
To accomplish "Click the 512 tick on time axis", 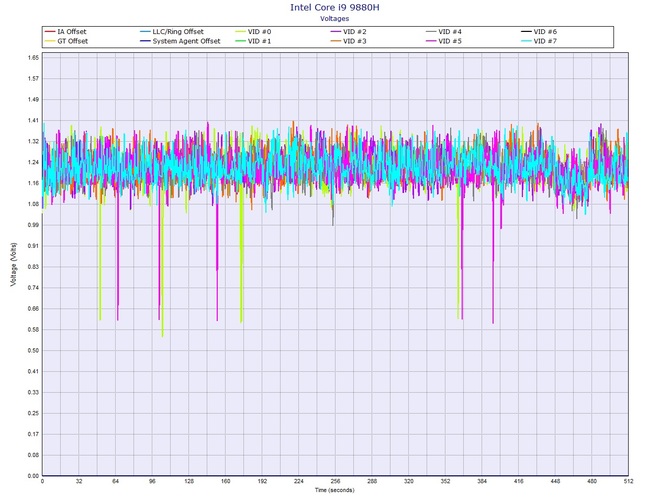I will coord(629,481).
